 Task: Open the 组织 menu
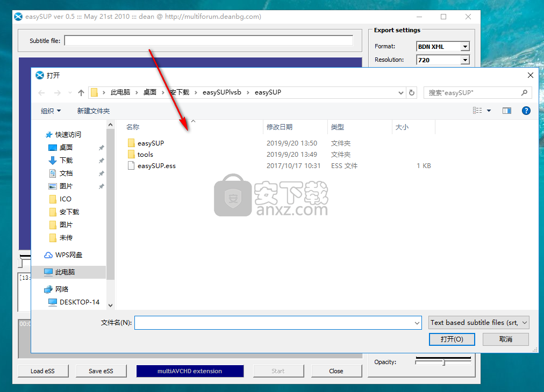pos(51,111)
